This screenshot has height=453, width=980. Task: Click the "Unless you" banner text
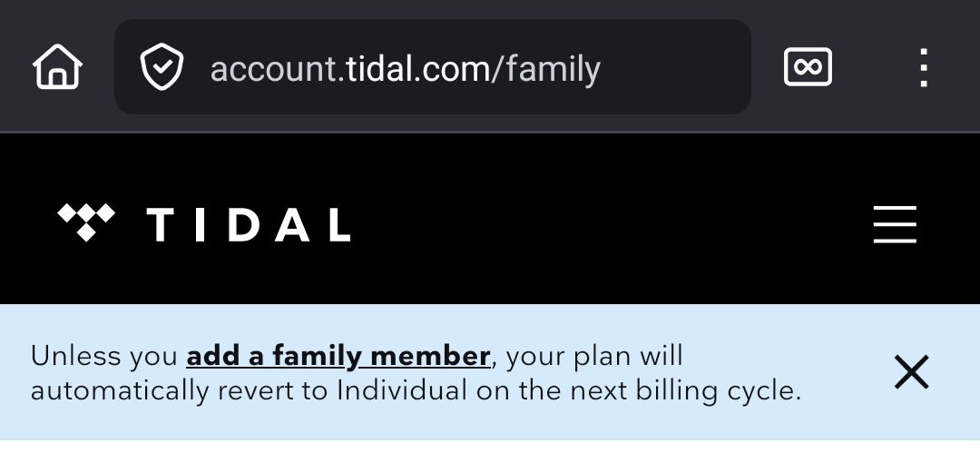(104, 356)
